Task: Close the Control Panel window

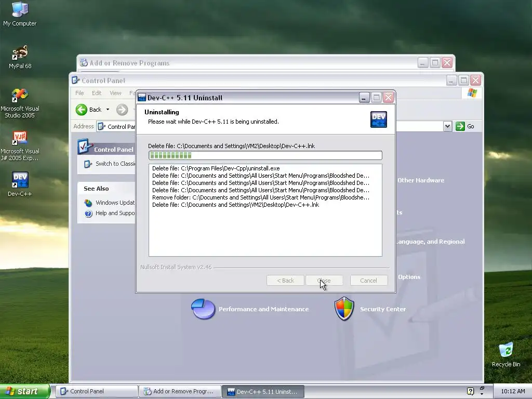Action: pyautogui.click(x=476, y=81)
